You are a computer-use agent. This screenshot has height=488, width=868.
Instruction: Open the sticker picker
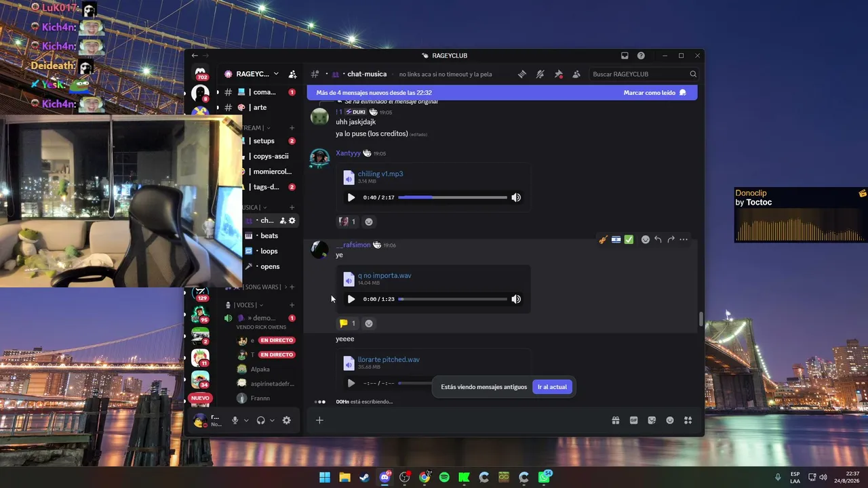point(652,420)
